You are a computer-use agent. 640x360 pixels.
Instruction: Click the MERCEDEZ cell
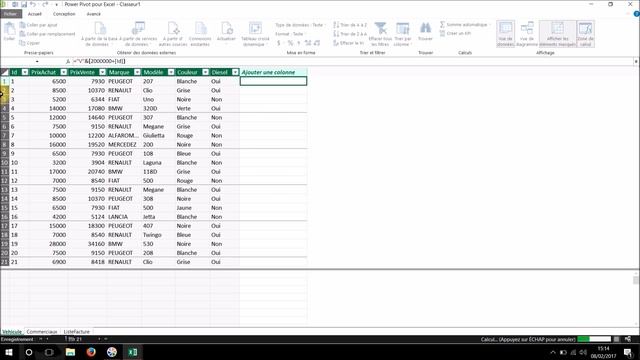tap(124, 144)
